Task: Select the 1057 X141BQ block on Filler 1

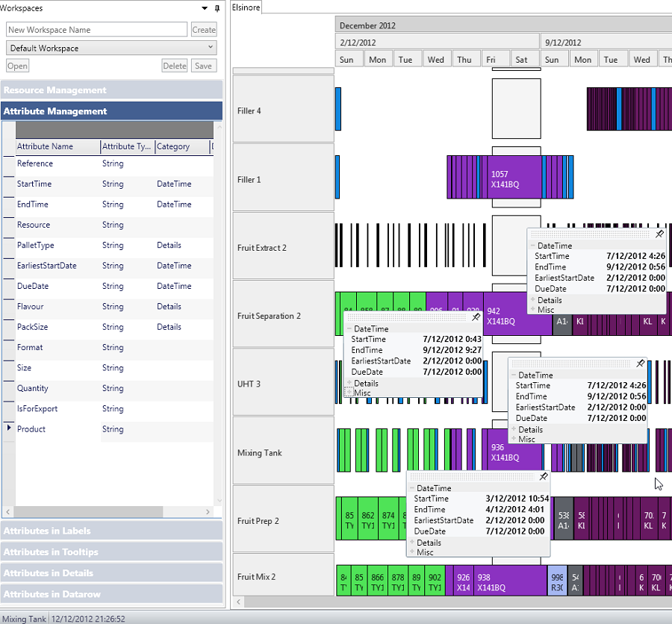Action: 515,179
